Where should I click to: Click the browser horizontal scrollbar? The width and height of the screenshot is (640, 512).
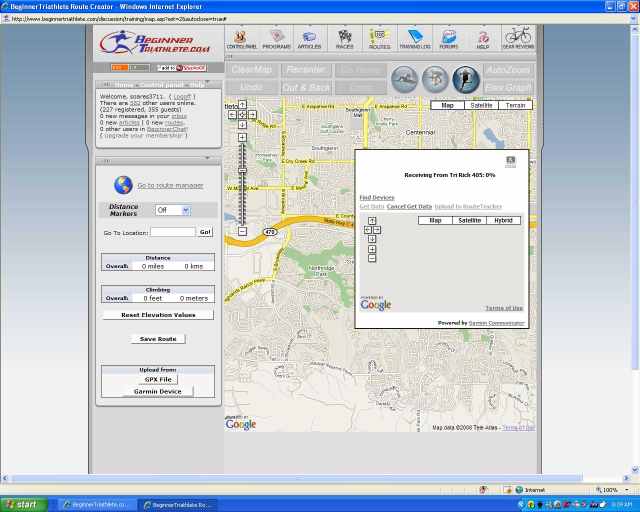click(298, 478)
